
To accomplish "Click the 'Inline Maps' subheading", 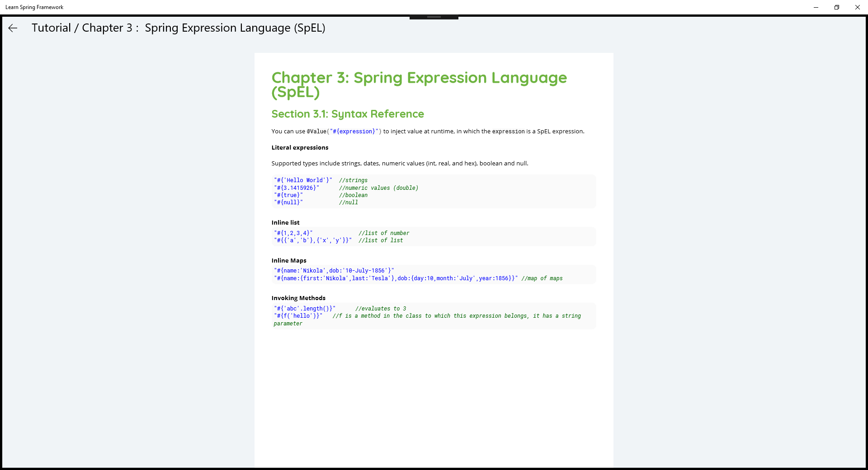I will tap(289, 261).
